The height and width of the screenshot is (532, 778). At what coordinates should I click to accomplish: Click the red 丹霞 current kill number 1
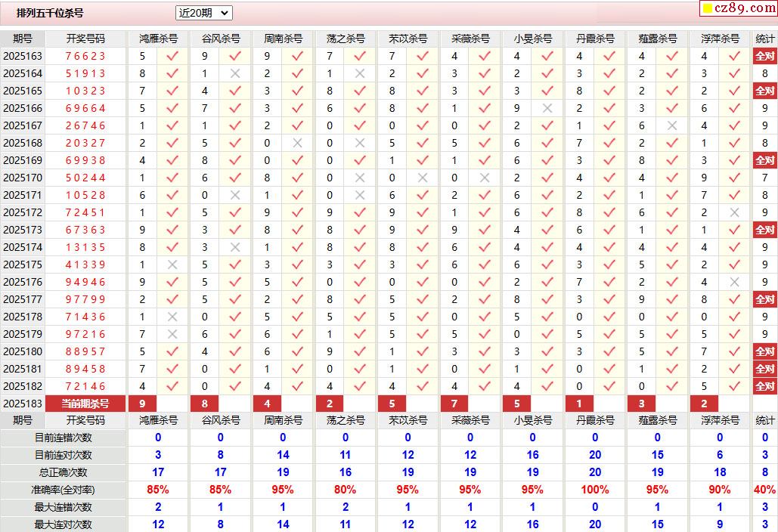coord(579,403)
